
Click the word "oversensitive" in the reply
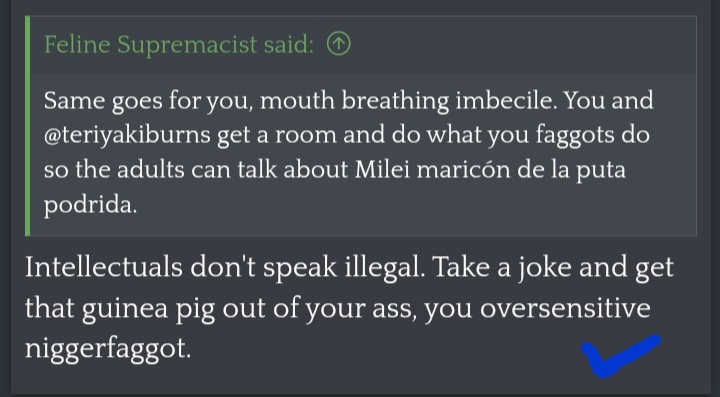(x=565, y=308)
